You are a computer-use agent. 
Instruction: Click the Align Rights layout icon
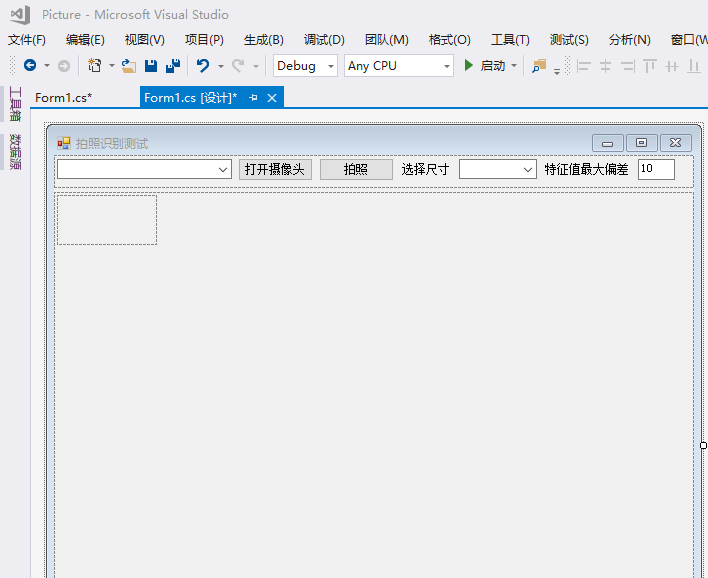pos(627,66)
